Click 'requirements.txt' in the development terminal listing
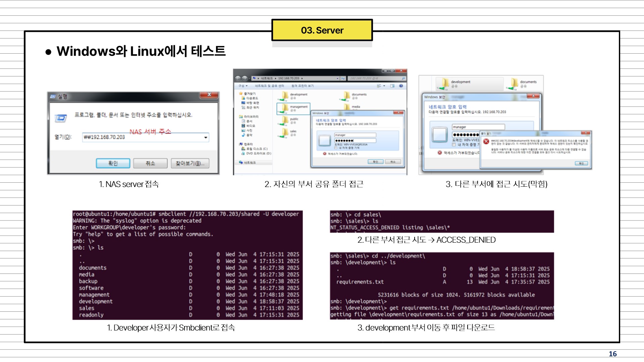This screenshot has width=644, height=362. [360, 282]
